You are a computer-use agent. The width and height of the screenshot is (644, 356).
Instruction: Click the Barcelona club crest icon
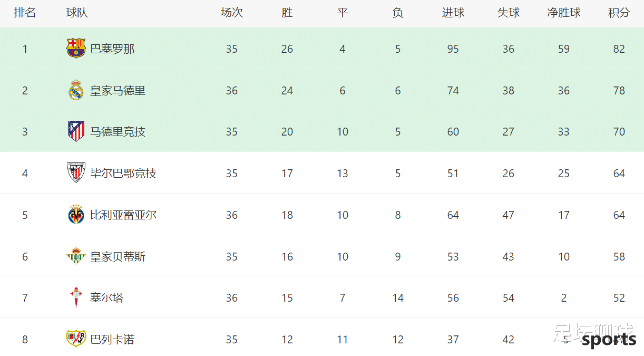pos(76,49)
